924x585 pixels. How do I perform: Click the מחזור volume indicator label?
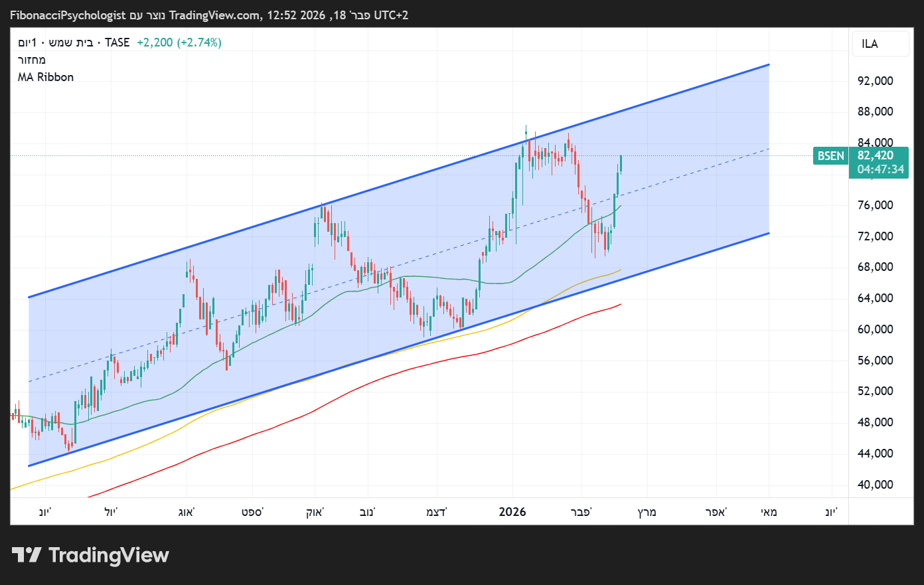click(32, 60)
